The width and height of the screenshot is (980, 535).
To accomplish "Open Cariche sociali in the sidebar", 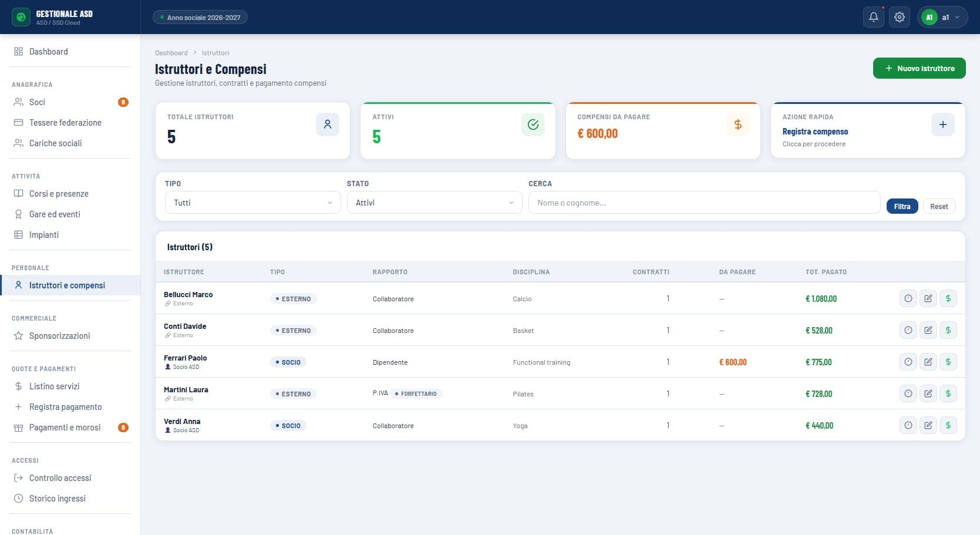I will coord(70,143).
